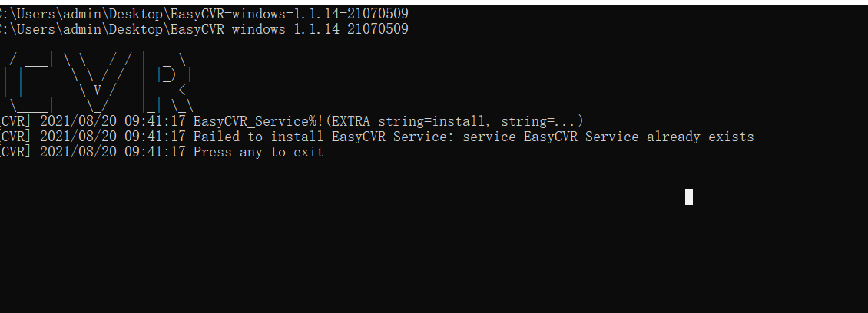This screenshot has width=868, height=313.
Task: Click the "Press any to exit" message
Action: [258, 153]
